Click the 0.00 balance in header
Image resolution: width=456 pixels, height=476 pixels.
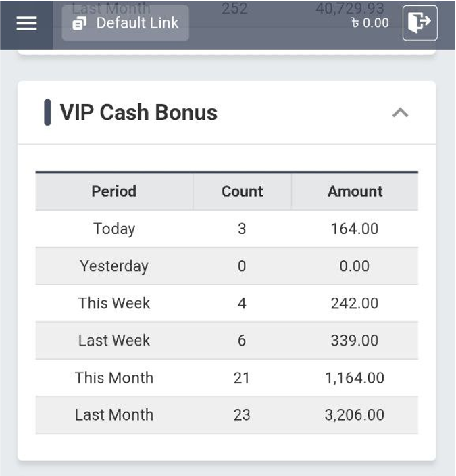(370, 23)
